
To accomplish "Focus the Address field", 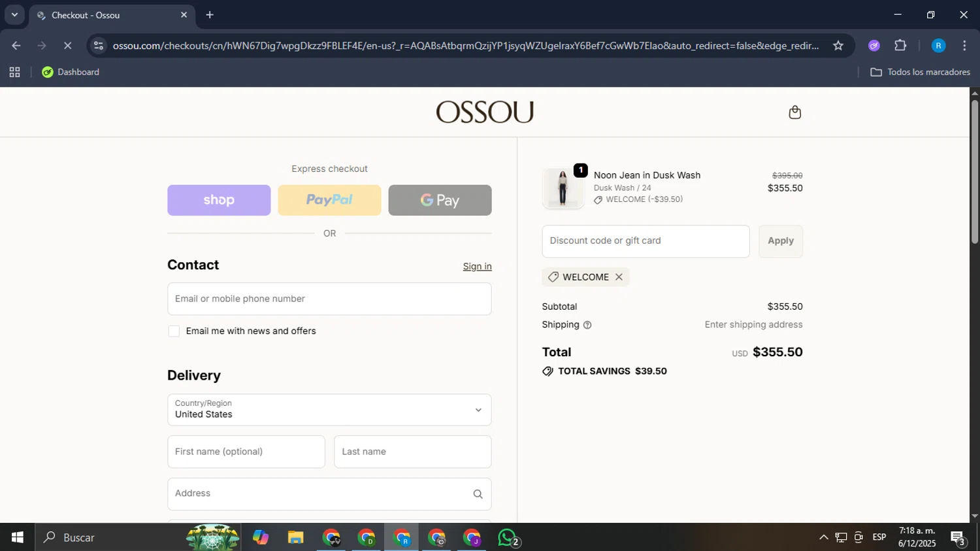I will (329, 494).
